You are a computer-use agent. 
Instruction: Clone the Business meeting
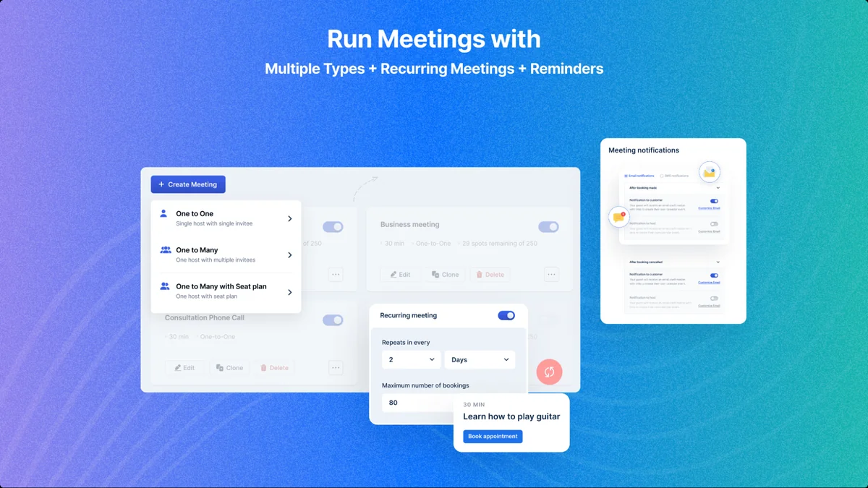(445, 275)
